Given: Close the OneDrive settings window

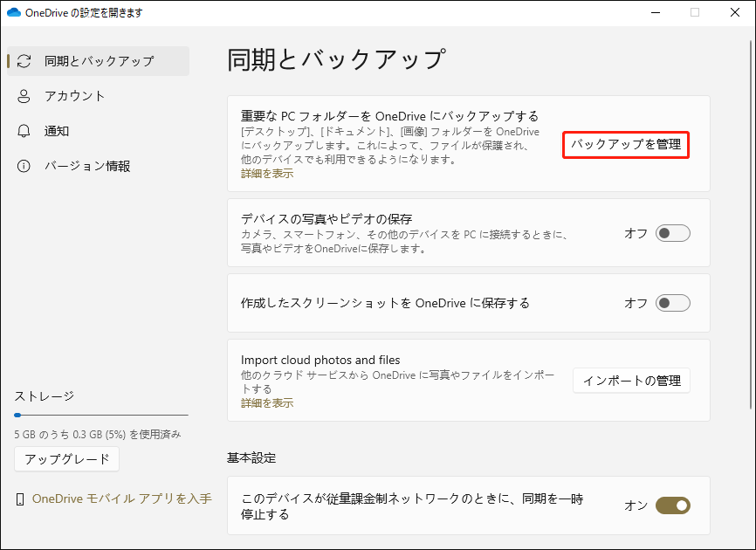Looking at the screenshot, I should pyautogui.click(x=735, y=13).
